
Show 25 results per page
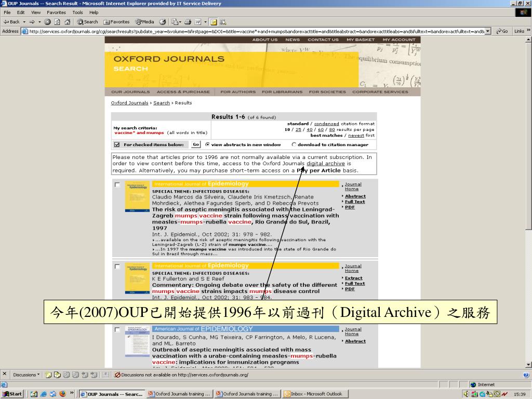pos(298,129)
